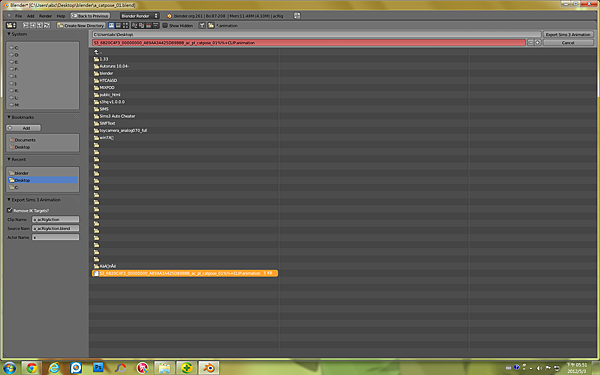Increment the file name number plus button
The image size is (600, 375).
click(538, 42)
